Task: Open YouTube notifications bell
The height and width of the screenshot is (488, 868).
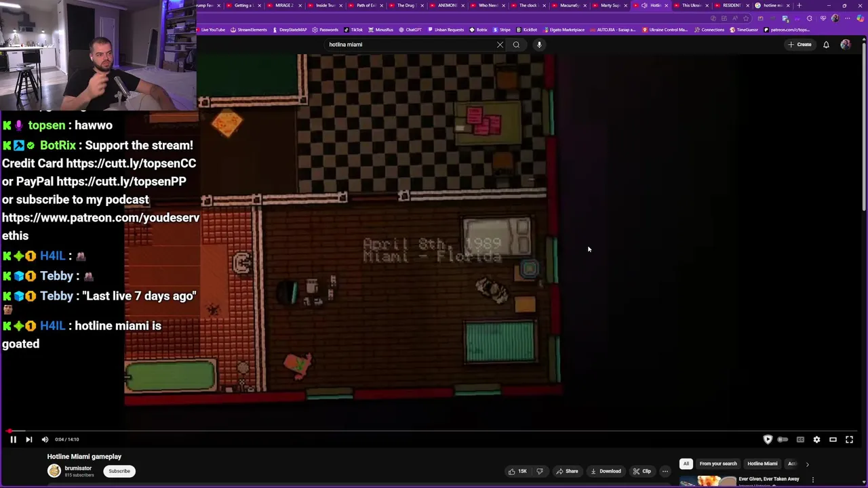Action: tap(826, 45)
